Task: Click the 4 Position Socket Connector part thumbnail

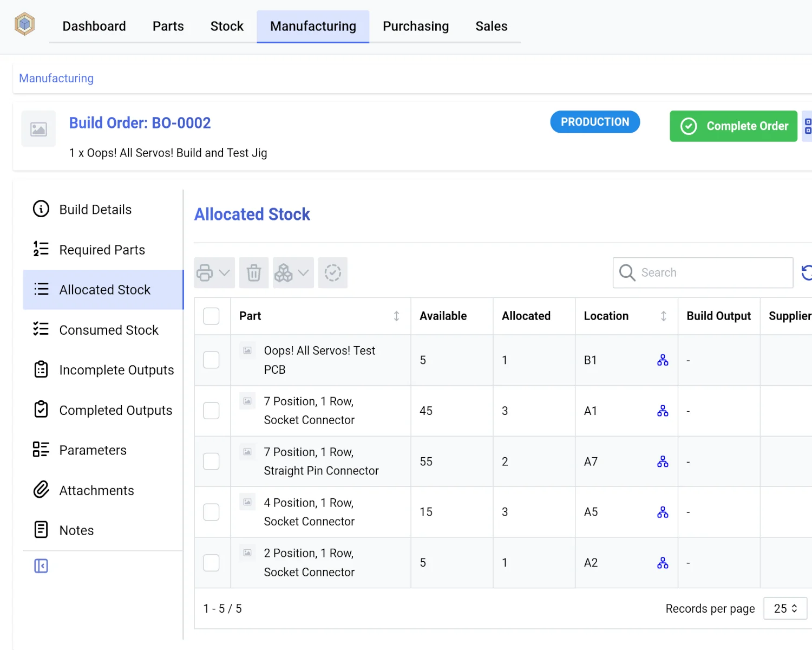Action: 247,502
